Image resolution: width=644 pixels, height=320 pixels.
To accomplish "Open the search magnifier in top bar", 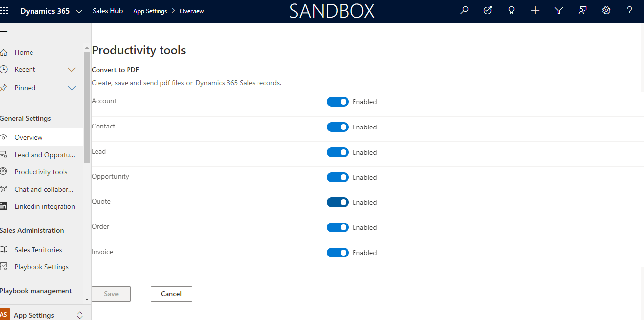I will click(x=464, y=10).
